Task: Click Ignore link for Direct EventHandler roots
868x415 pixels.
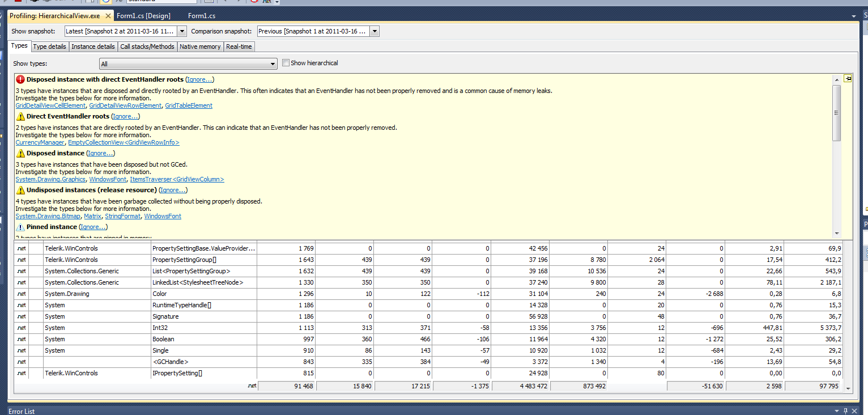Action: pos(126,116)
